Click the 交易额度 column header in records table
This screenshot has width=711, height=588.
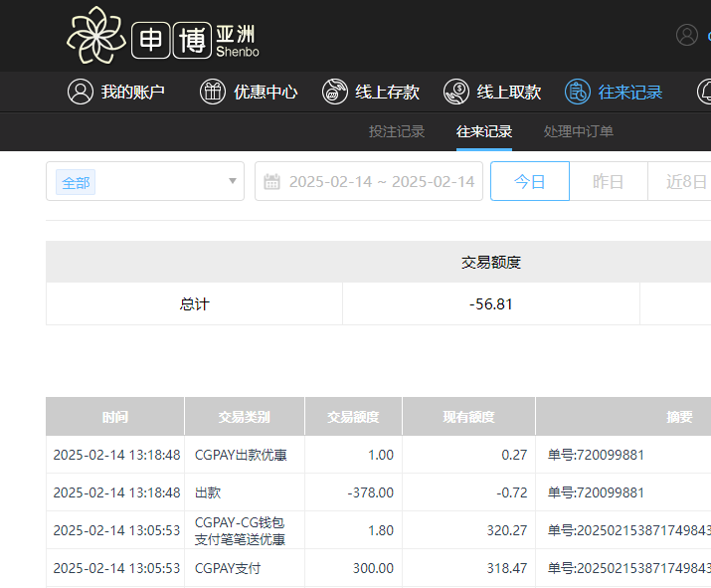point(353,417)
